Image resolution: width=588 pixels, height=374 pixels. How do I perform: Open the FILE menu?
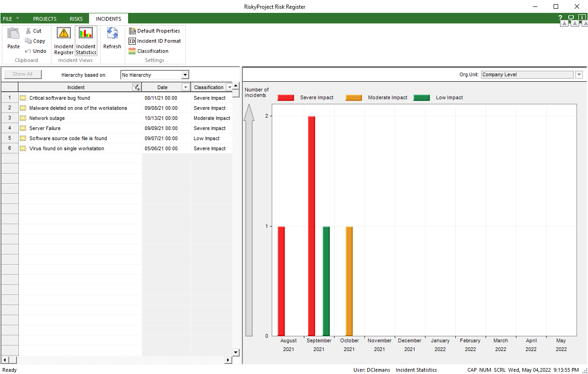click(x=11, y=19)
